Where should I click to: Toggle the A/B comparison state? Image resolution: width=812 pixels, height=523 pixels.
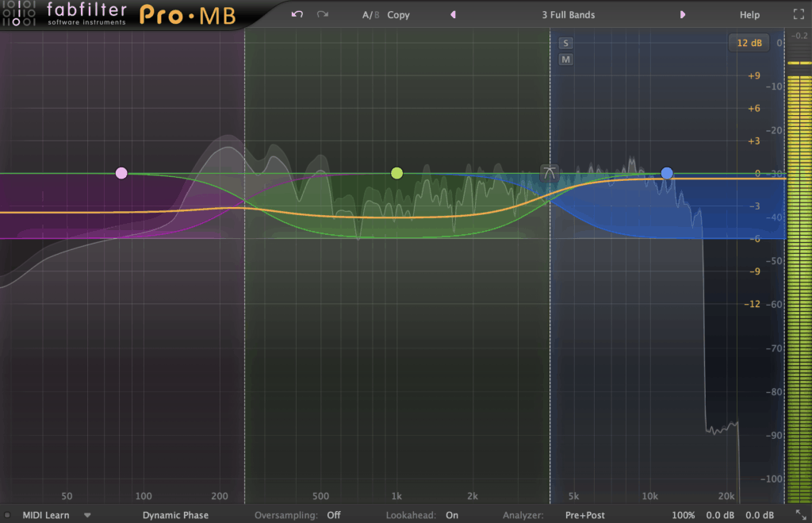tap(370, 15)
